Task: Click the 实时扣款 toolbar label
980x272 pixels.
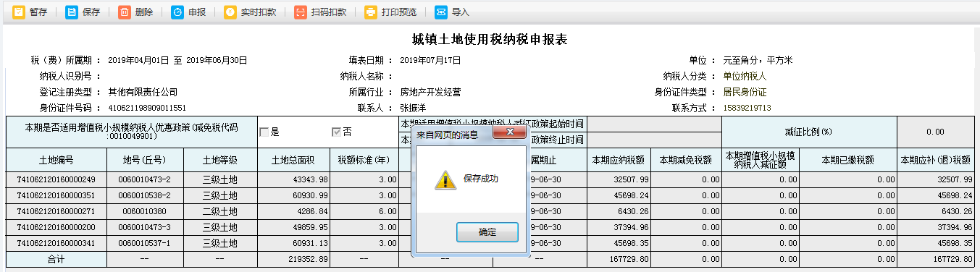Action: (259, 12)
